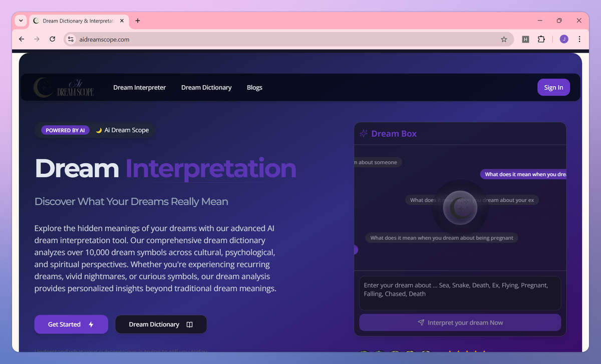This screenshot has height=364, width=601.
Task: Click the Dream Box sparkle icon
Action: tap(364, 134)
